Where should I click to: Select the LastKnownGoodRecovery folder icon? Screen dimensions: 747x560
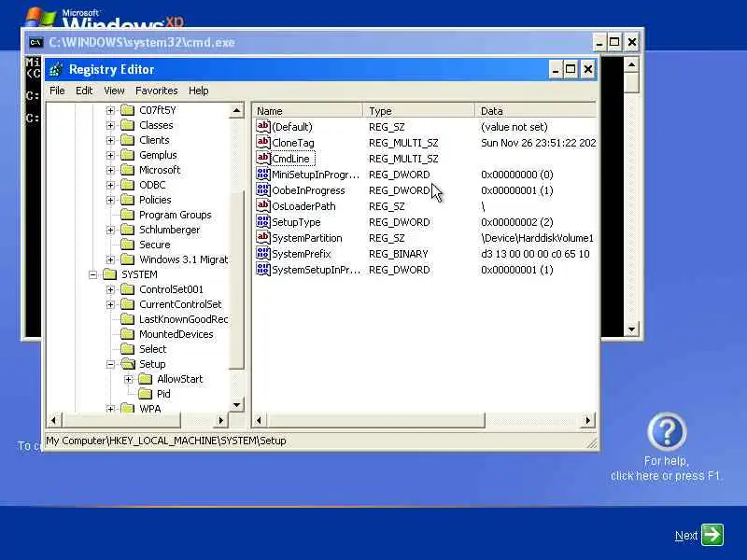tap(127, 319)
